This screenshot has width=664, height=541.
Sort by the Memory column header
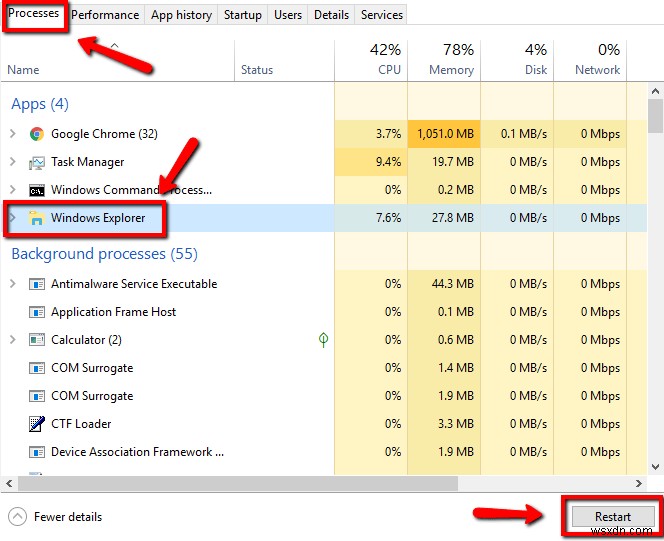tap(444, 60)
